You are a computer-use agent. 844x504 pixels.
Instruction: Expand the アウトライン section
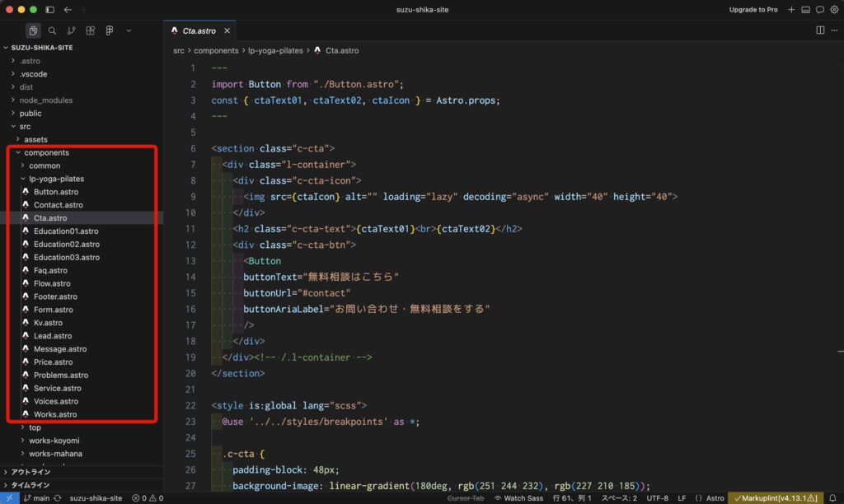(30, 472)
